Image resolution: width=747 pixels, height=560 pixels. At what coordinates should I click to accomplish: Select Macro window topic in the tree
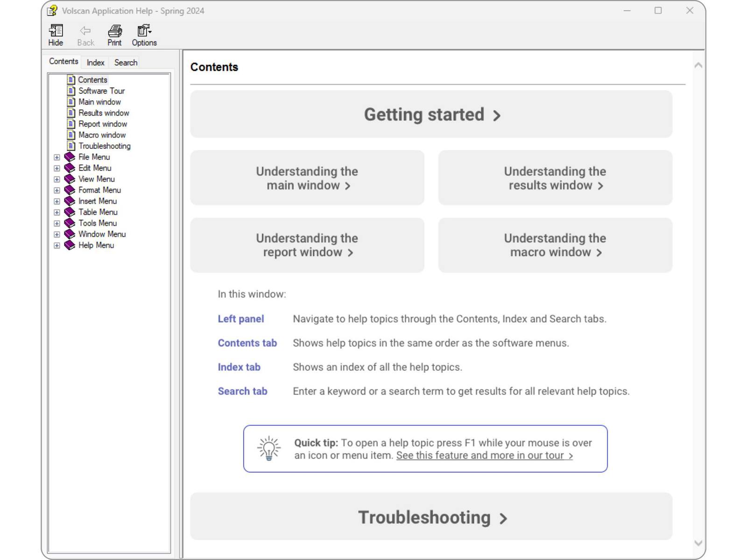coord(102,135)
